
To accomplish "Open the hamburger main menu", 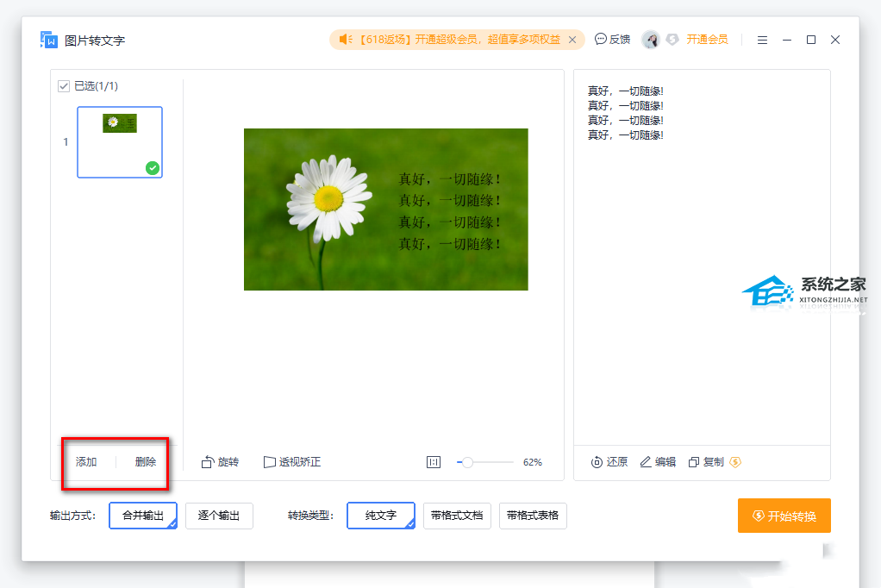I will point(762,40).
